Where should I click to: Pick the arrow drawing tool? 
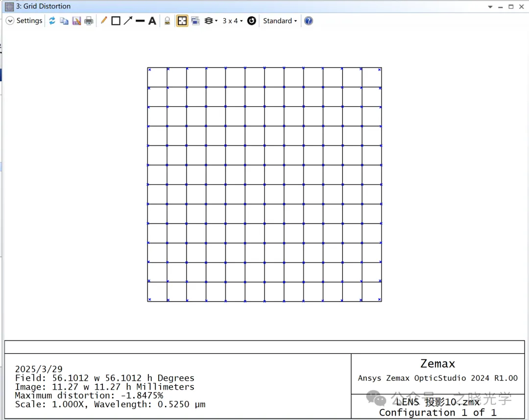click(128, 21)
